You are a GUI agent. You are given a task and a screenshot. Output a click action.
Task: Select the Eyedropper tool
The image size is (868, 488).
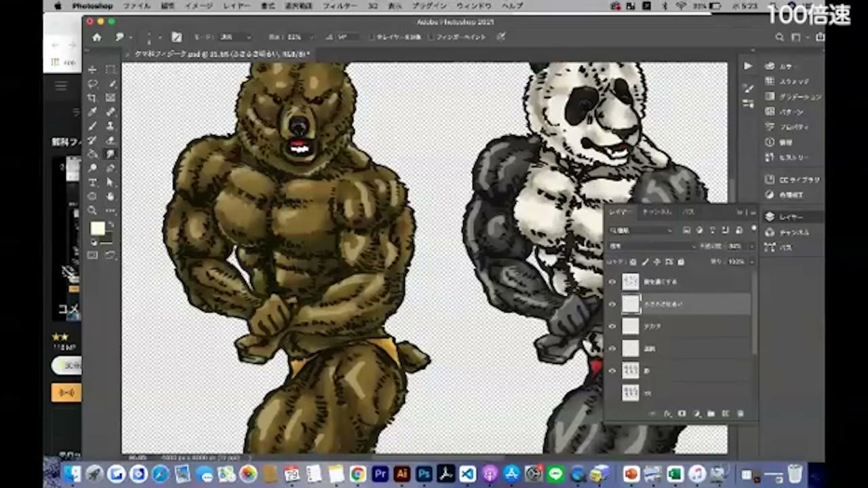click(x=92, y=112)
